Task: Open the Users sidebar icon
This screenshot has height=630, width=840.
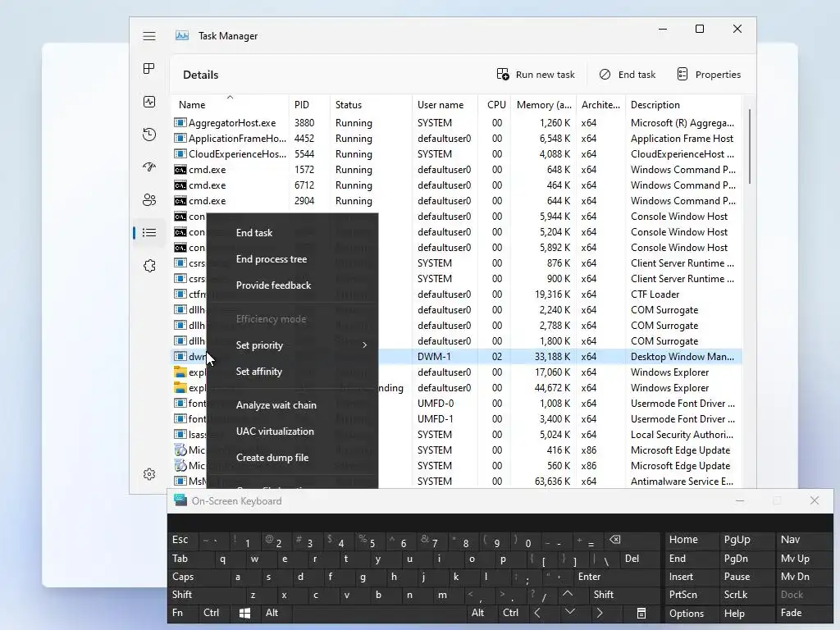Action: coord(149,200)
